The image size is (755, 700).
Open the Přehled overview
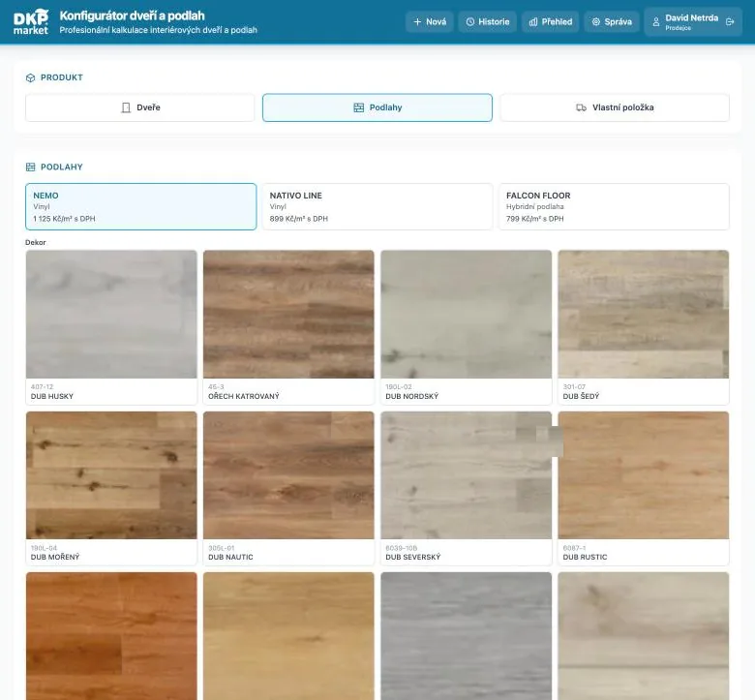pos(551,21)
